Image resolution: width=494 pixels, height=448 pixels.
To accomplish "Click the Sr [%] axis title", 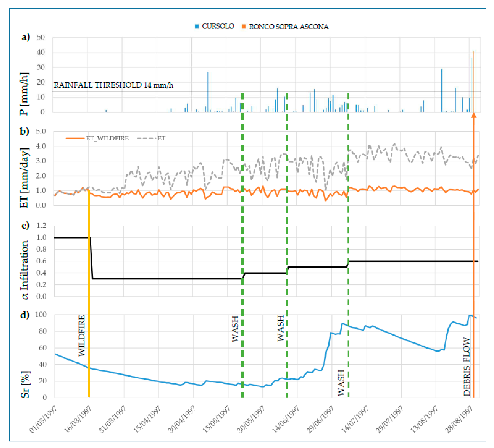I will pyautogui.click(x=25, y=384).
